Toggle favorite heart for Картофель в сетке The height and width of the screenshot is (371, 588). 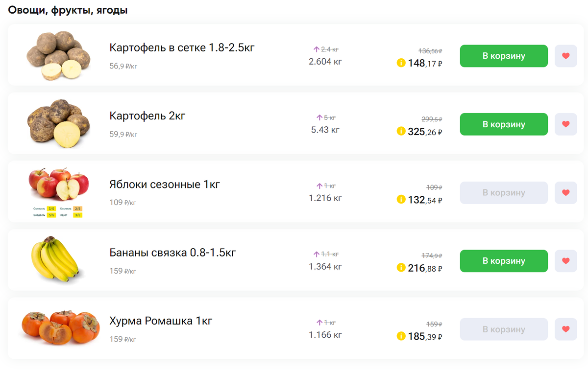[565, 56]
